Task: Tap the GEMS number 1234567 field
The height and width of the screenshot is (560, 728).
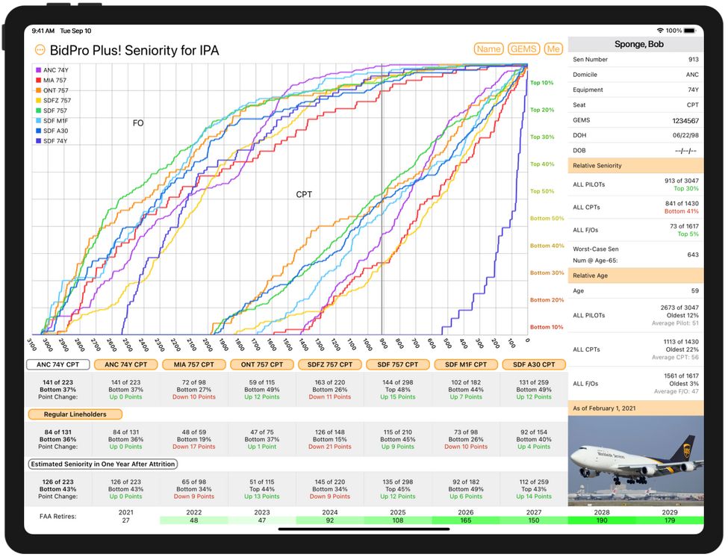Action: point(679,119)
